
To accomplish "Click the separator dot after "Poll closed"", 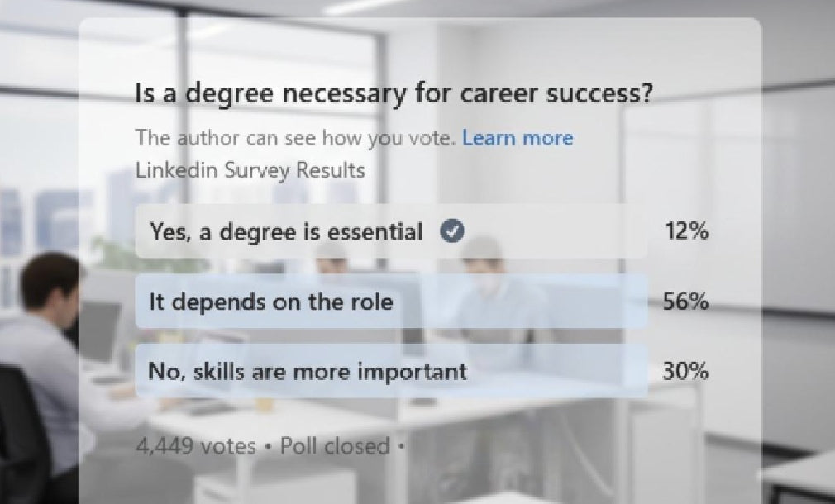I will click(402, 447).
